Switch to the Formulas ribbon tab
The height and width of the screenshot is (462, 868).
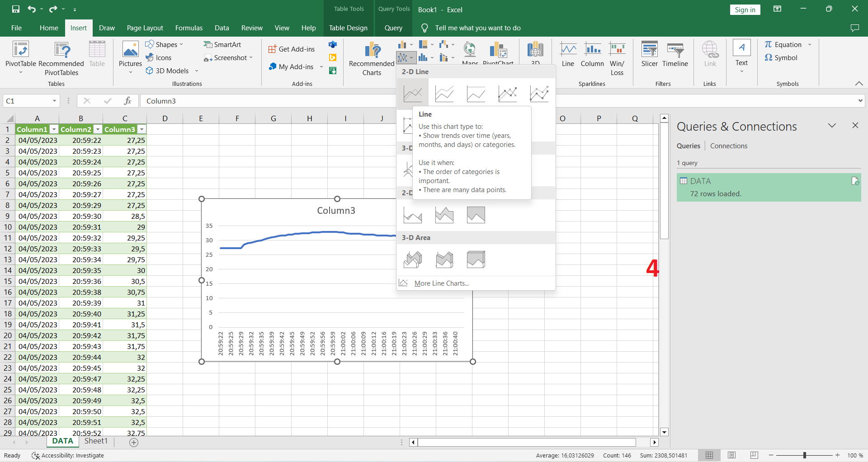pos(189,28)
